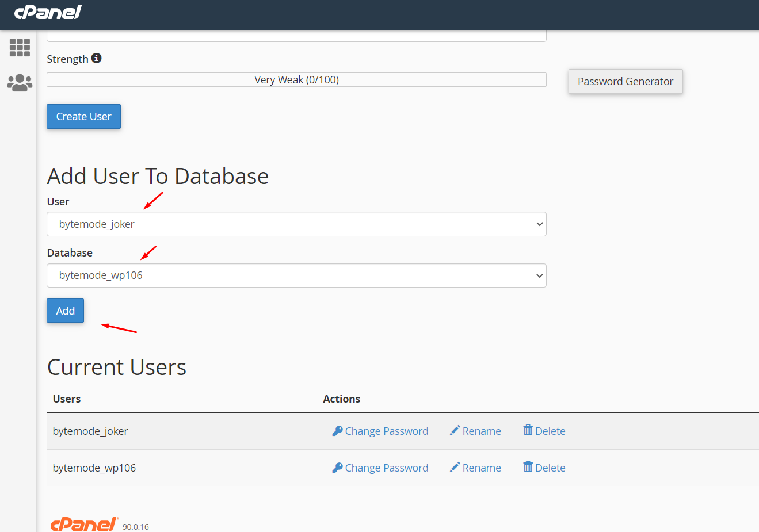Rename the bytemode_joker user
This screenshot has width=759, height=532.
click(x=481, y=431)
